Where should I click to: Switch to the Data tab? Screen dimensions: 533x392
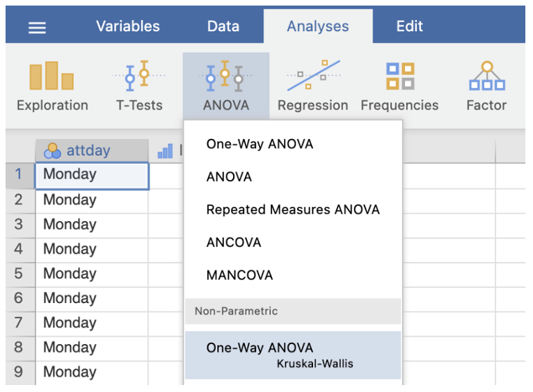(223, 26)
